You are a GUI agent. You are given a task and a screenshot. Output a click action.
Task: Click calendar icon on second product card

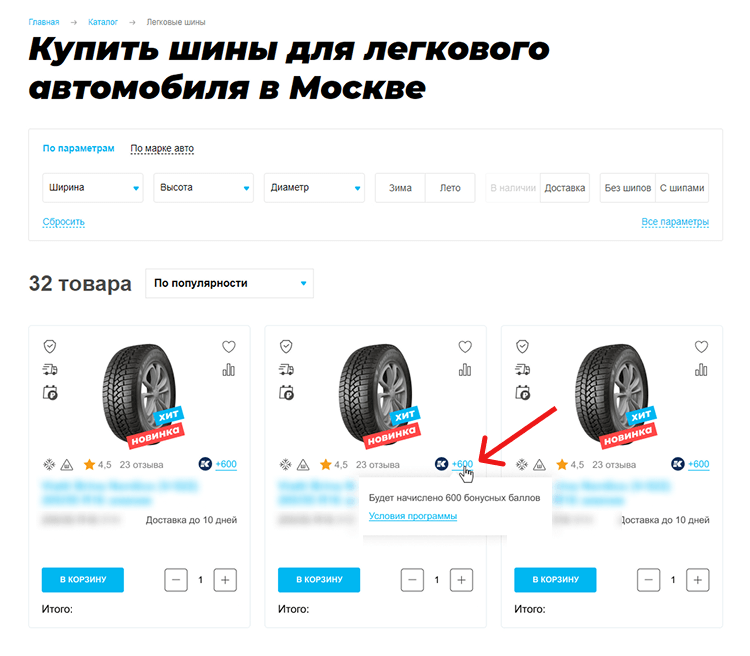(286, 393)
